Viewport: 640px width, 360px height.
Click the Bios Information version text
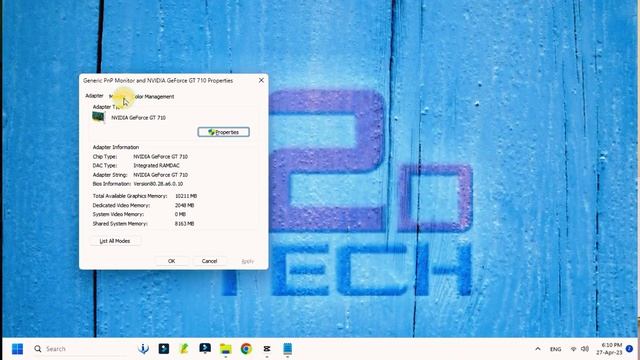point(158,184)
